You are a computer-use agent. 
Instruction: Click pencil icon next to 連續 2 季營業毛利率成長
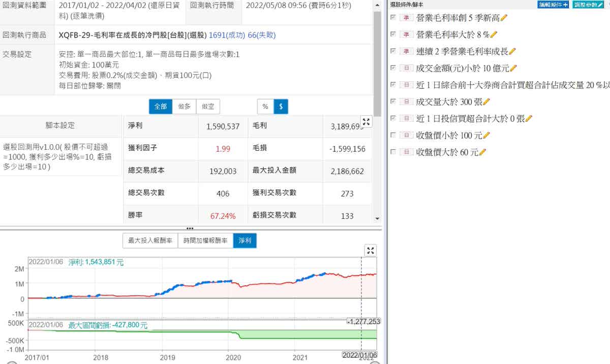512,51
